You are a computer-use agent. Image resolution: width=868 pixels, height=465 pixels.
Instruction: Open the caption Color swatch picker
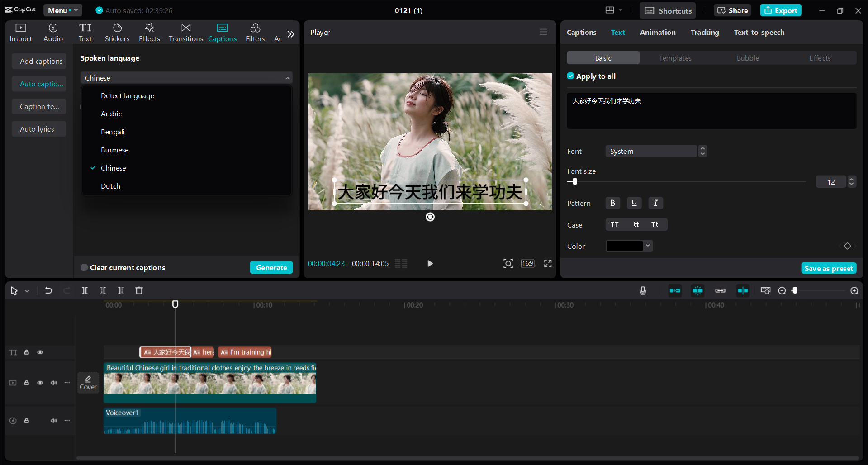(628, 246)
